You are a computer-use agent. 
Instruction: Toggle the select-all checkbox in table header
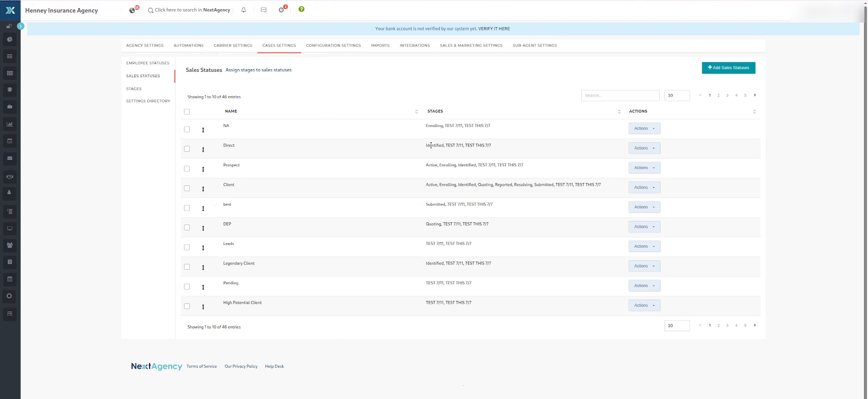187,112
